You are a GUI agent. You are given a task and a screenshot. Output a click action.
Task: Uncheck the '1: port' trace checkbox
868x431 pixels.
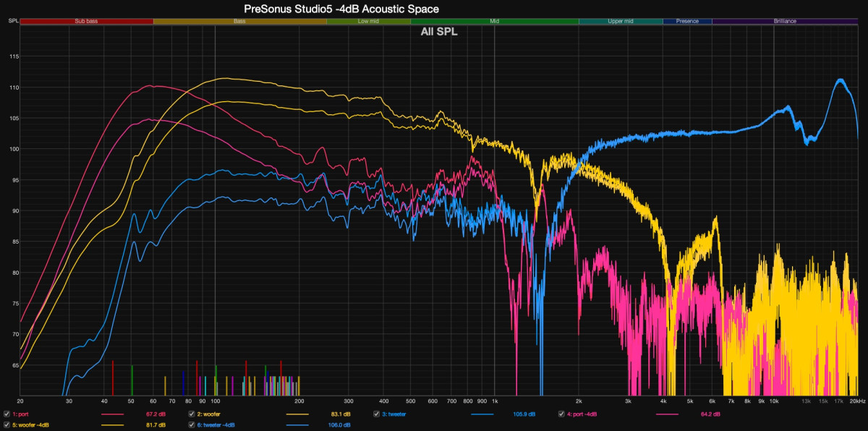tap(7, 414)
